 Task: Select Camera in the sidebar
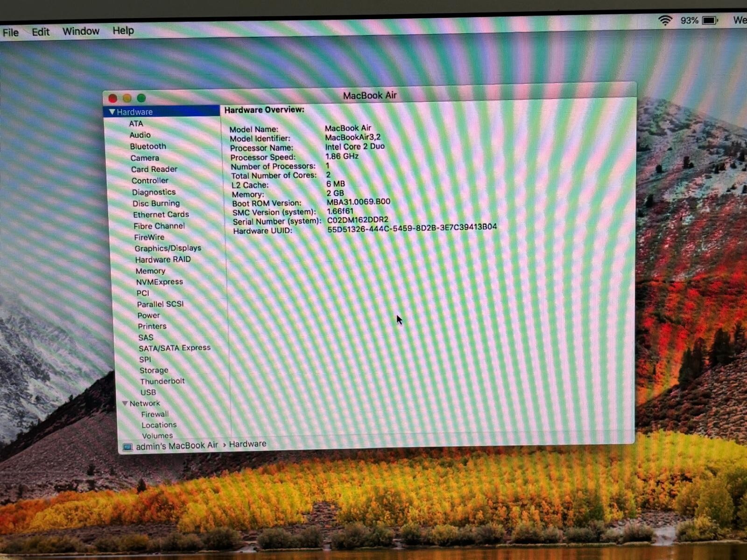(145, 158)
